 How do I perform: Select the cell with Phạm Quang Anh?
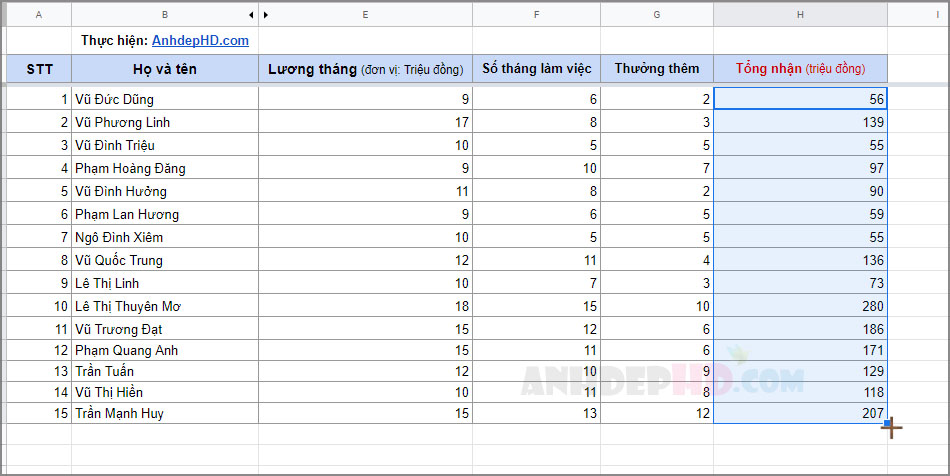(165, 350)
